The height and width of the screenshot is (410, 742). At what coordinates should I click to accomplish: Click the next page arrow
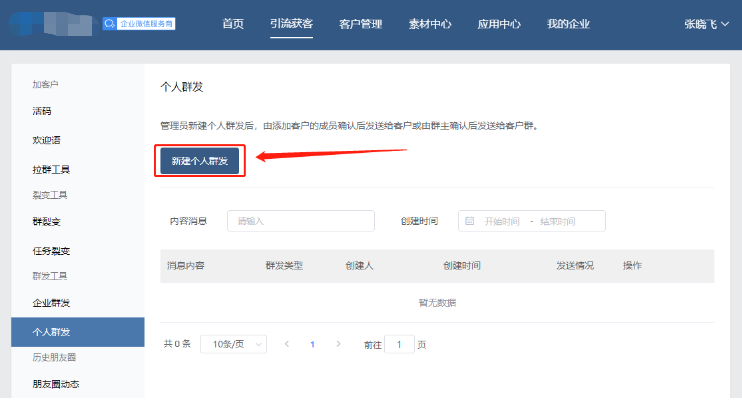tap(338, 344)
